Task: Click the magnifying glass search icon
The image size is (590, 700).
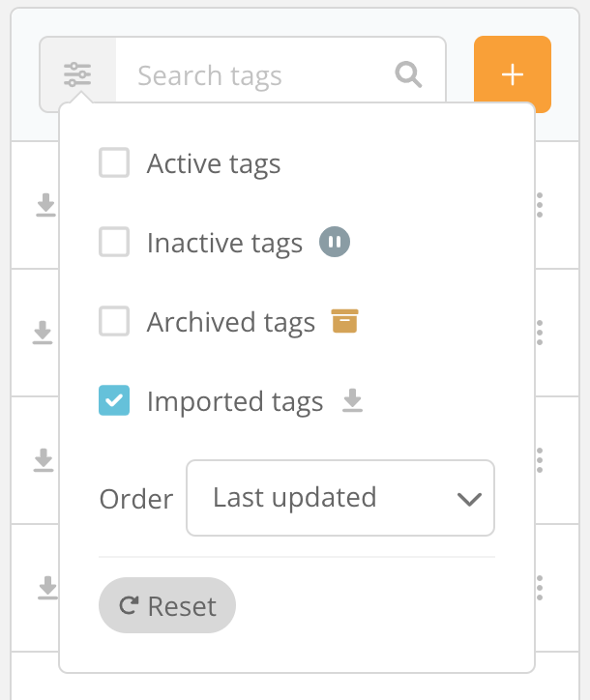Action: [x=408, y=74]
